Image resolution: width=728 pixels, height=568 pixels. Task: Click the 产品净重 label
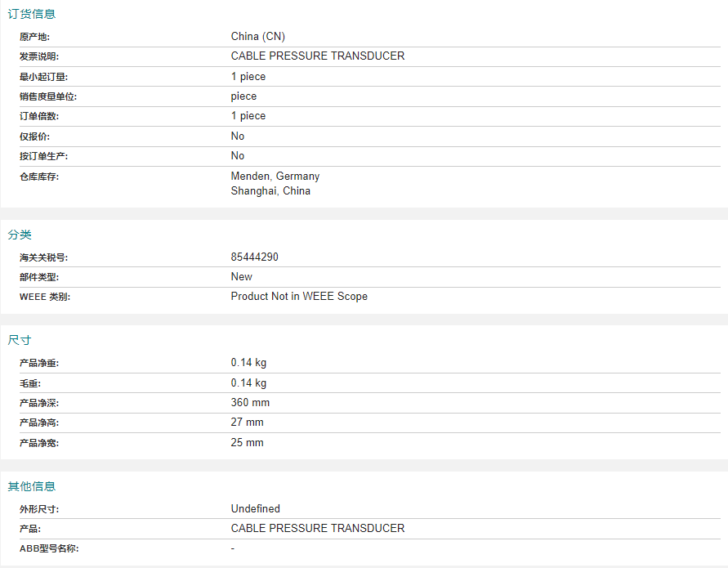(39, 363)
